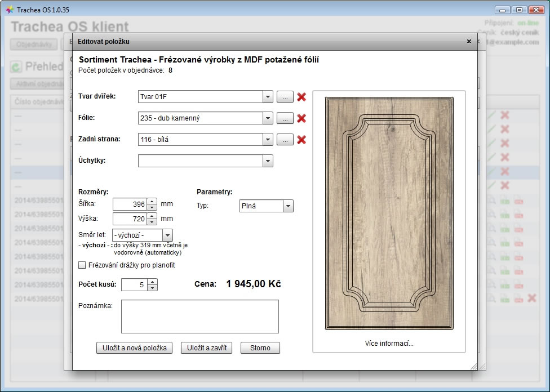This screenshot has width=550, height=392.
Task: Enable Frézování drážky pro planofit checkbox
Action: click(x=82, y=265)
